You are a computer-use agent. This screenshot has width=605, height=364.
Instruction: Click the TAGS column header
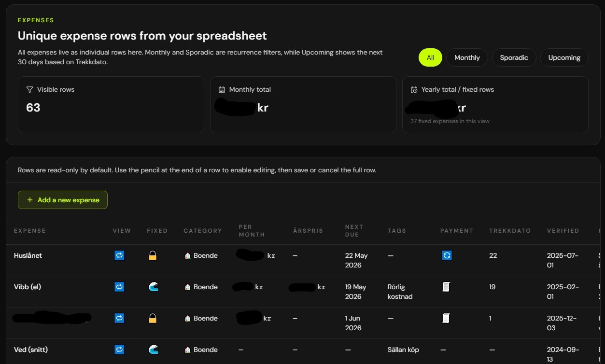point(397,231)
